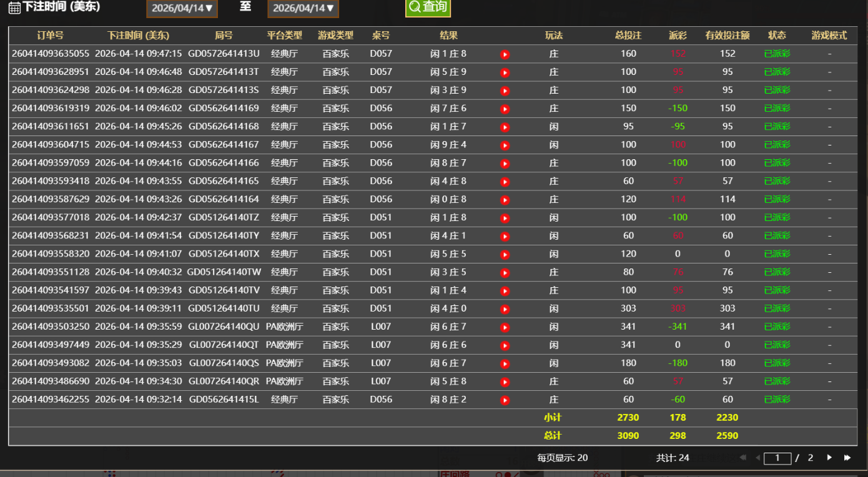Click replay icon for round GD0562641415L
The width and height of the screenshot is (868, 477).
coord(505,400)
